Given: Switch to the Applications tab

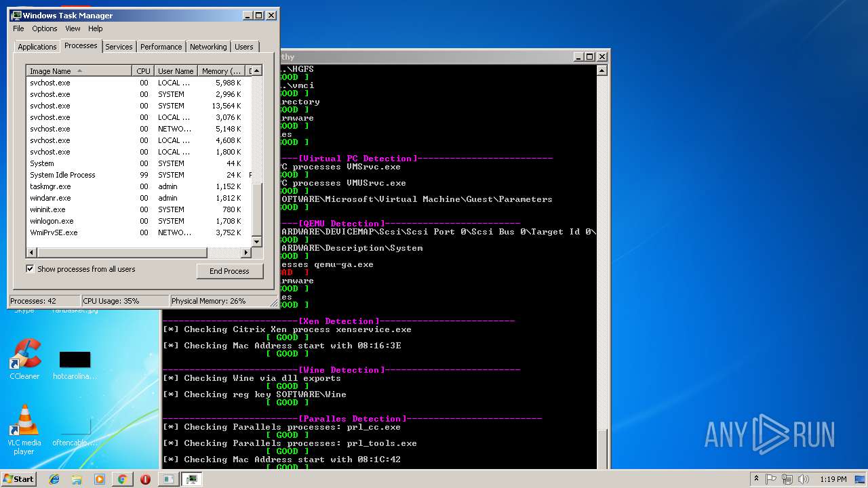Looking at the screenshot, I should pos(37,47).
